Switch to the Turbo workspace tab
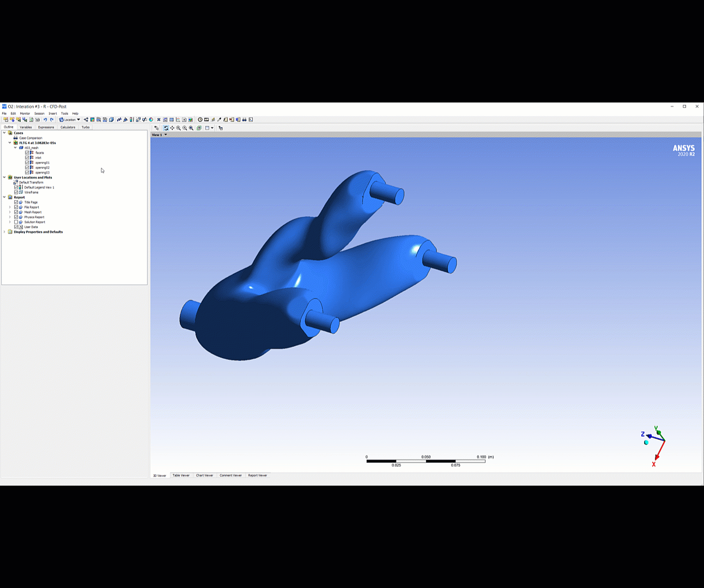Image resolution: width=704 pixels, height=588 pixels. (x=86, y=127)
